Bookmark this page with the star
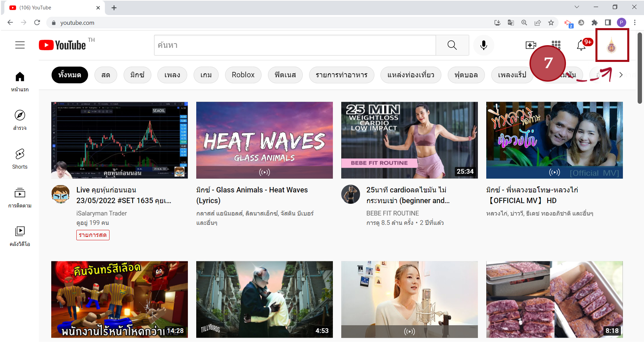The height and width of the screenshot is (348, 644). pyautogui.click(x=551, y=22)
